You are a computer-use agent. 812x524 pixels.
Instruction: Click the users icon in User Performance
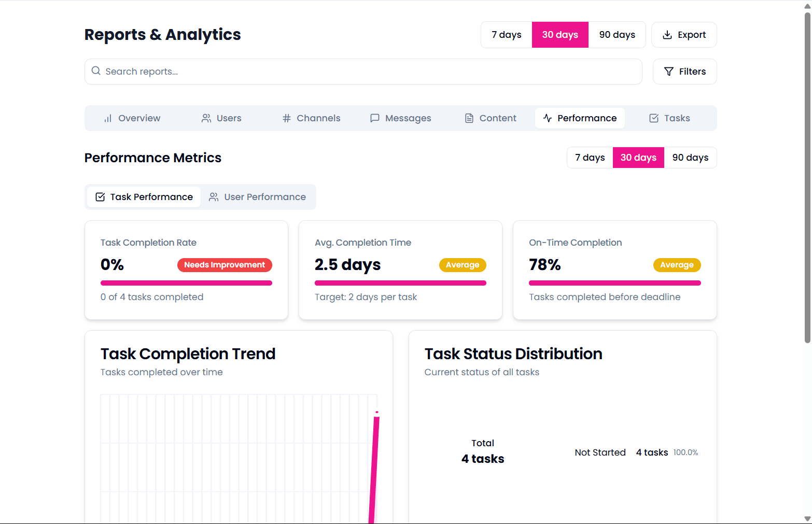[214, 197]
